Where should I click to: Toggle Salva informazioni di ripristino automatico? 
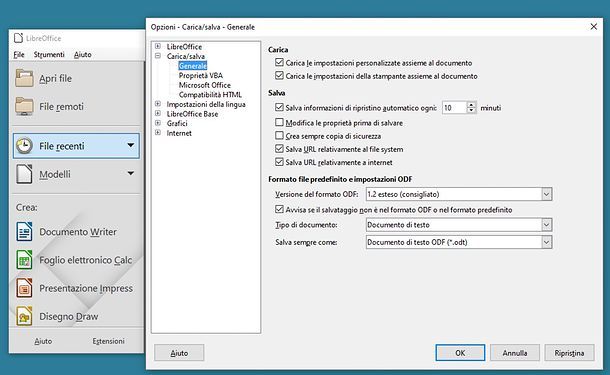point(279,107)
